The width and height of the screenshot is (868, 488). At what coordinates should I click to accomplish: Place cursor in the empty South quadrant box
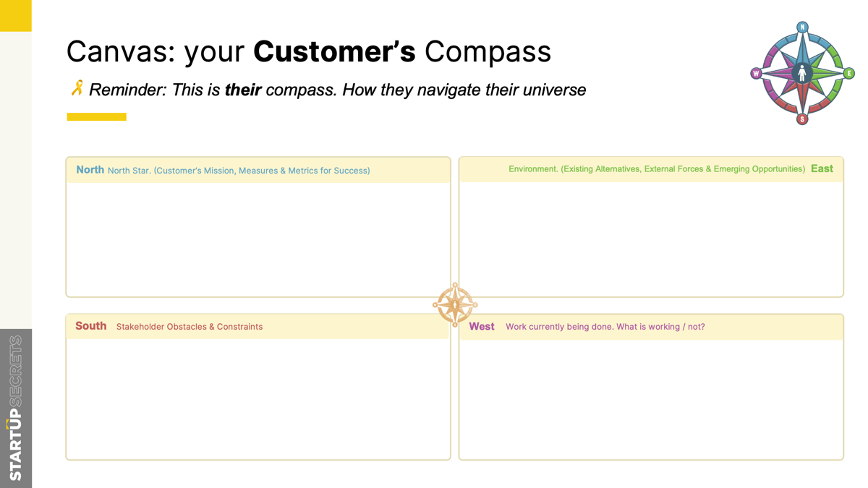258,398
